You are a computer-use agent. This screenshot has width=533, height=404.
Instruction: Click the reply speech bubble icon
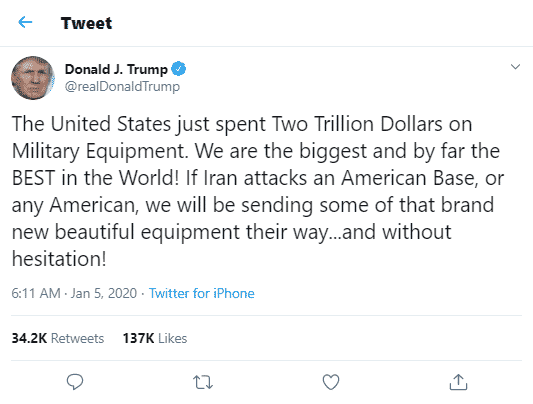75,382
